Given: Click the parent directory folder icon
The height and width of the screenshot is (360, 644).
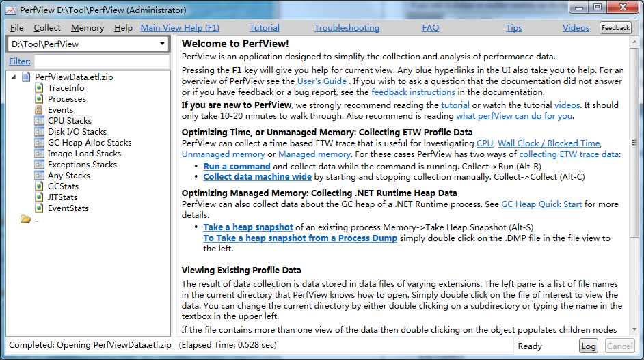Looking at the screenshot, I should (x=25, y=219).
